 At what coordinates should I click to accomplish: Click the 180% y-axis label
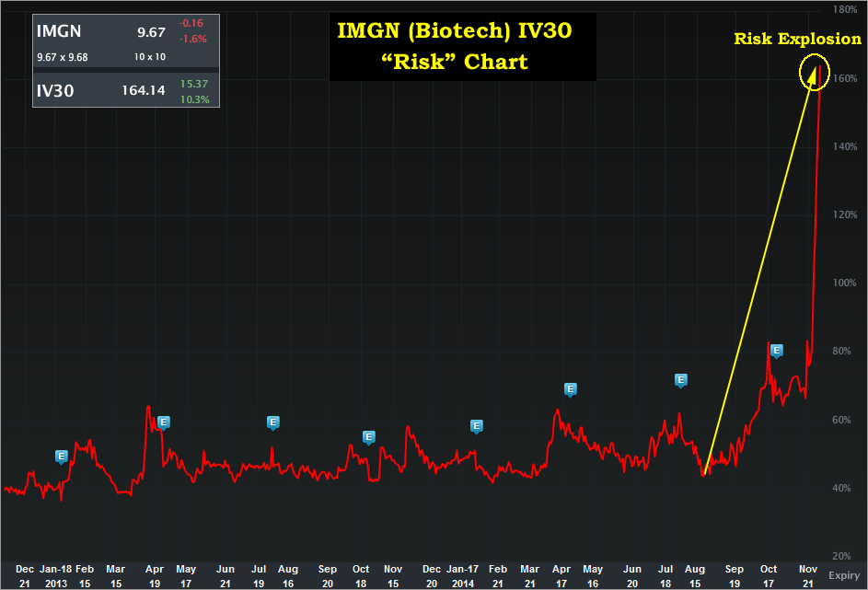(x=845, y=9)
